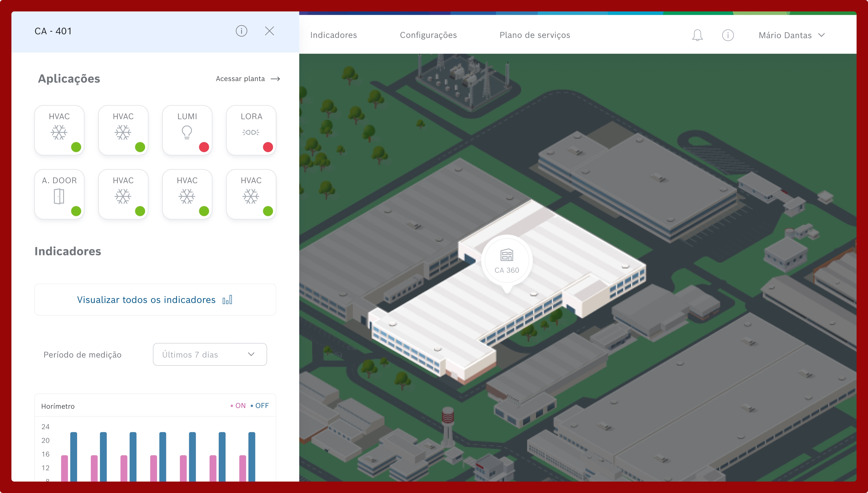Open the LORA signal application
Image resolution: width=868 pixels, height=493 pixels.
251,130
